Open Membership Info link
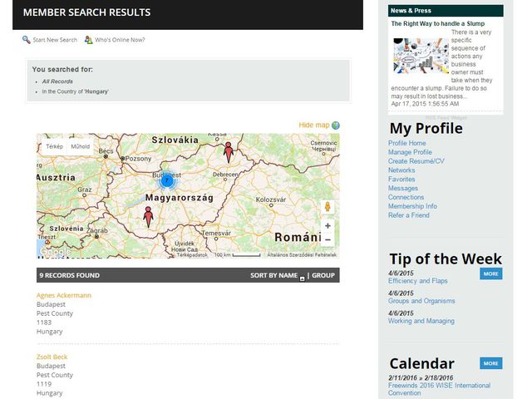Screen dimensions: 532x399 coord(412,206)
